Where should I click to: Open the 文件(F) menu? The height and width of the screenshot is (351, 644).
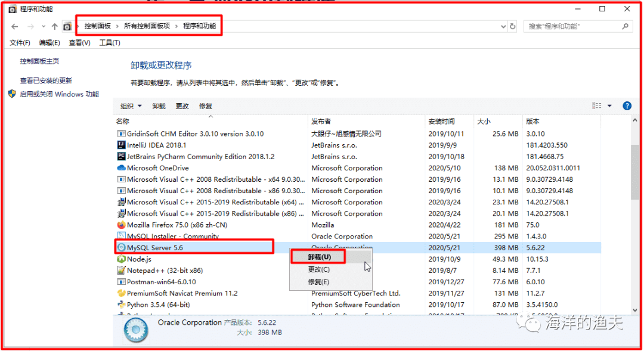point(20,43)
